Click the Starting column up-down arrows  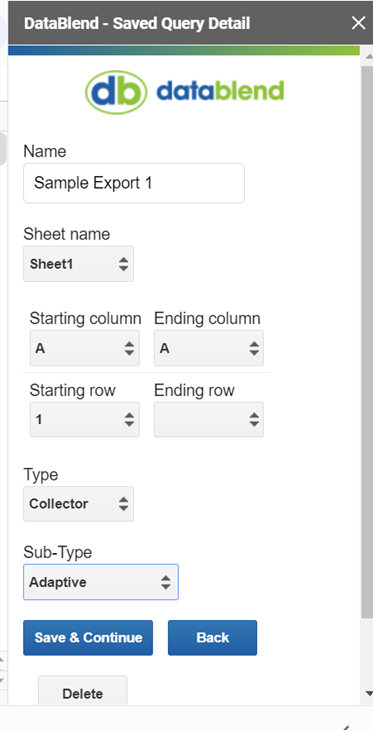(129, 348)
